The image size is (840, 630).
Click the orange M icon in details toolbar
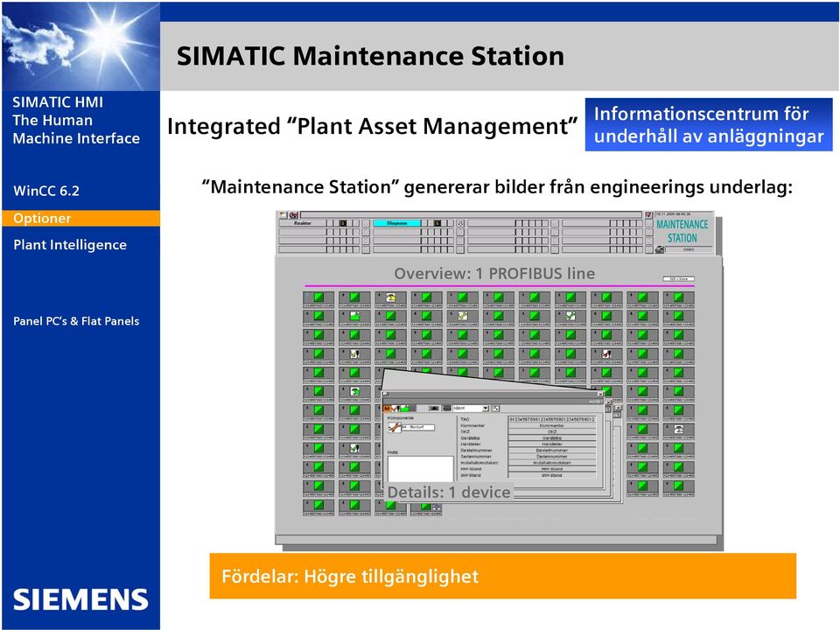(387, 409)
